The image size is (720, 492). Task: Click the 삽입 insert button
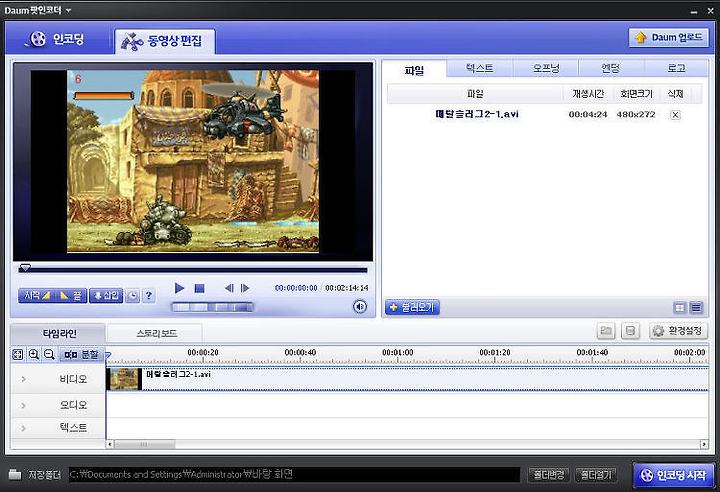106,295
